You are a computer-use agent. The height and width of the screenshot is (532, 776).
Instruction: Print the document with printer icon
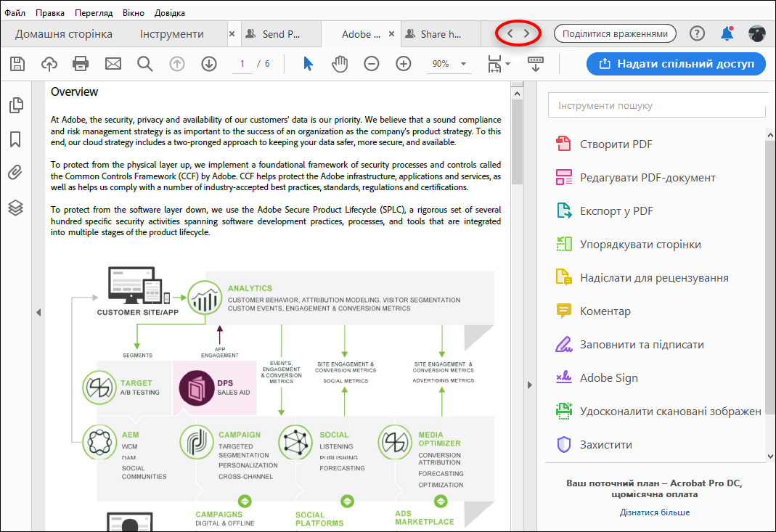[81, 64]
